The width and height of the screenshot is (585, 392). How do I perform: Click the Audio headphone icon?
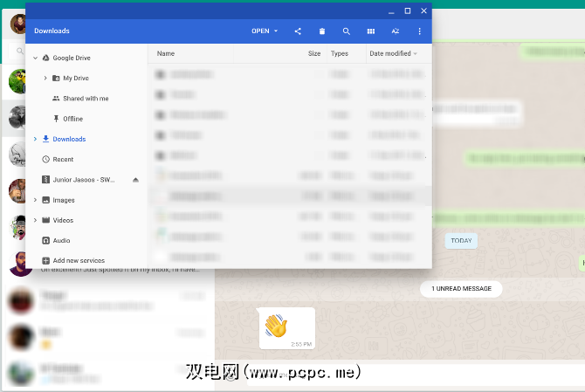[x=46, y=241]
